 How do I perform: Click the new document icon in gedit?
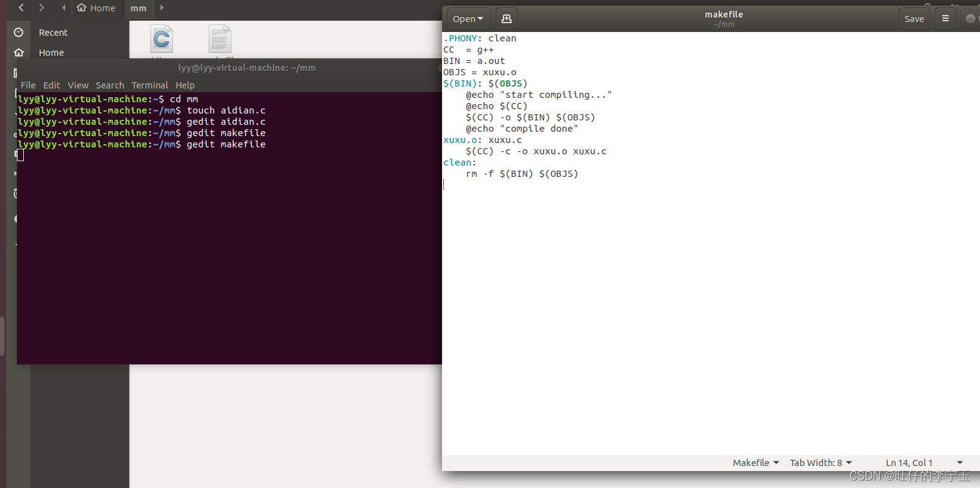(507, 19)
